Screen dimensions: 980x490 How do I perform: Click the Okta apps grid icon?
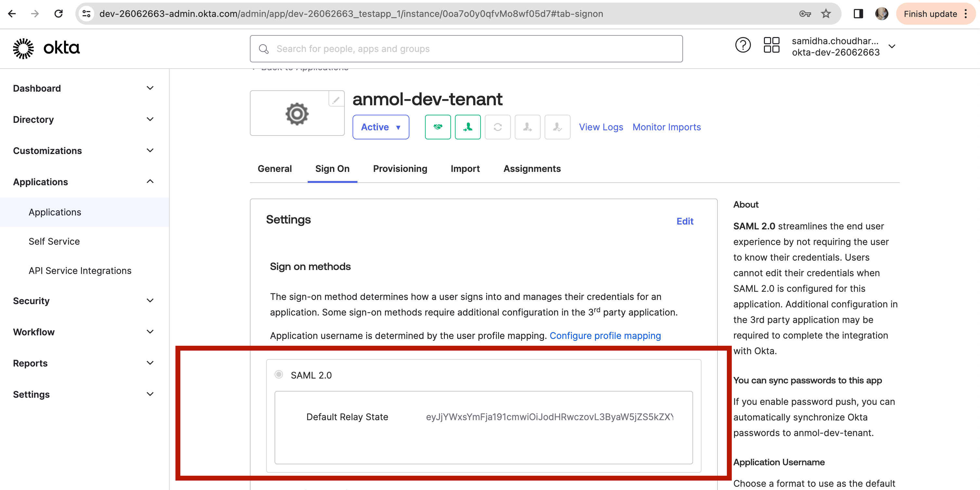tap(771, 45)
